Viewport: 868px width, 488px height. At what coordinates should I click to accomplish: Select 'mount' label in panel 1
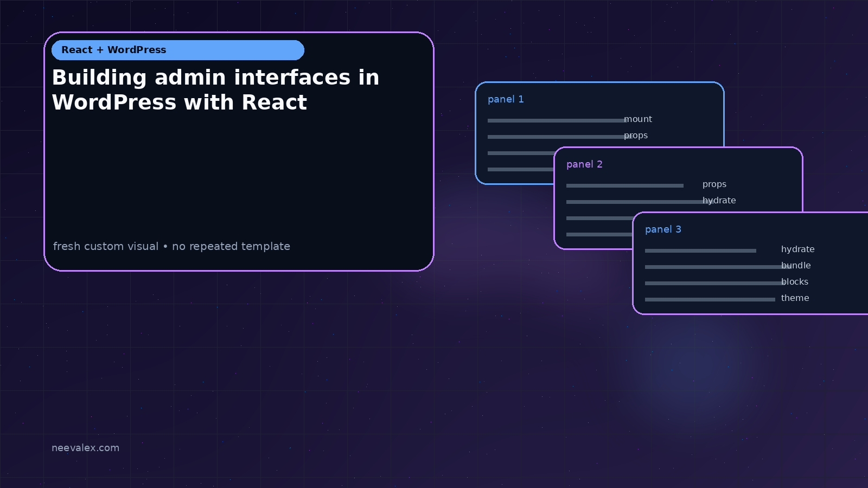coord(638,119)
